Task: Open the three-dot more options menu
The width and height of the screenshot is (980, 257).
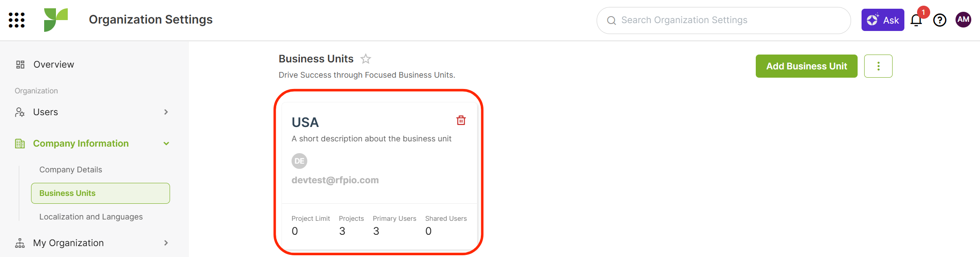Action: (878, 66)
